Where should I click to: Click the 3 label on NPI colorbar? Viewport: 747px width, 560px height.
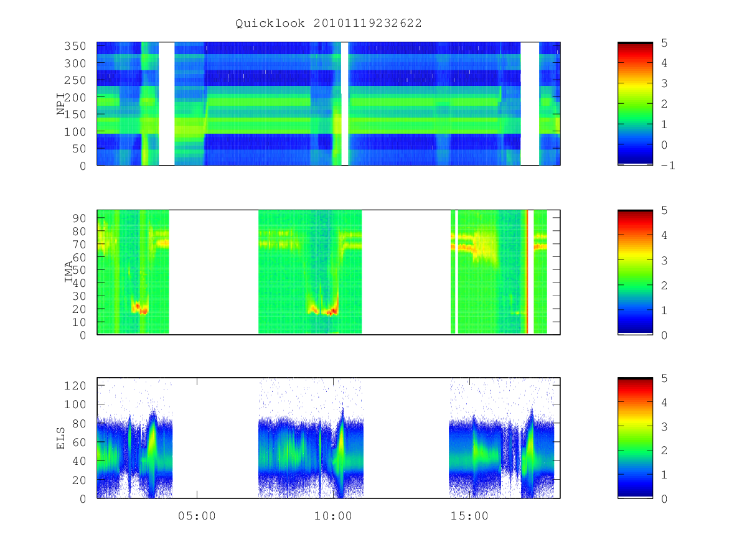click(x=664, y=83)
